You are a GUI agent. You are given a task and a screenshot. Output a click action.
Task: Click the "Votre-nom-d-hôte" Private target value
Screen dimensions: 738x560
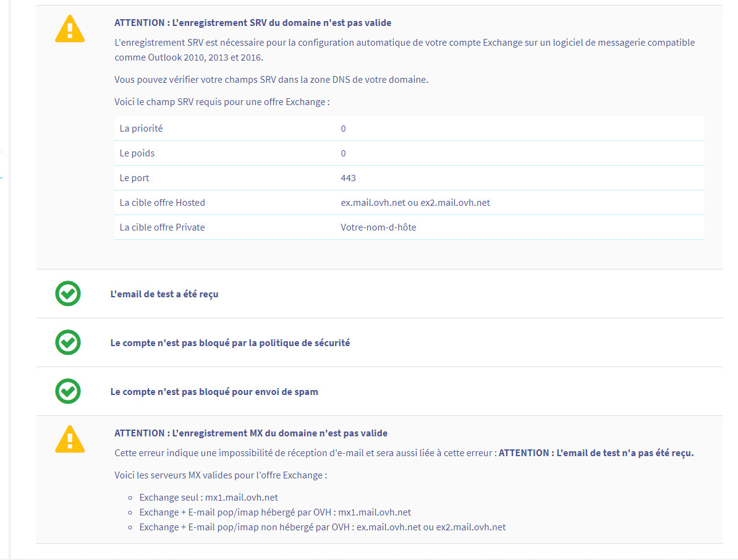point(378,227)
